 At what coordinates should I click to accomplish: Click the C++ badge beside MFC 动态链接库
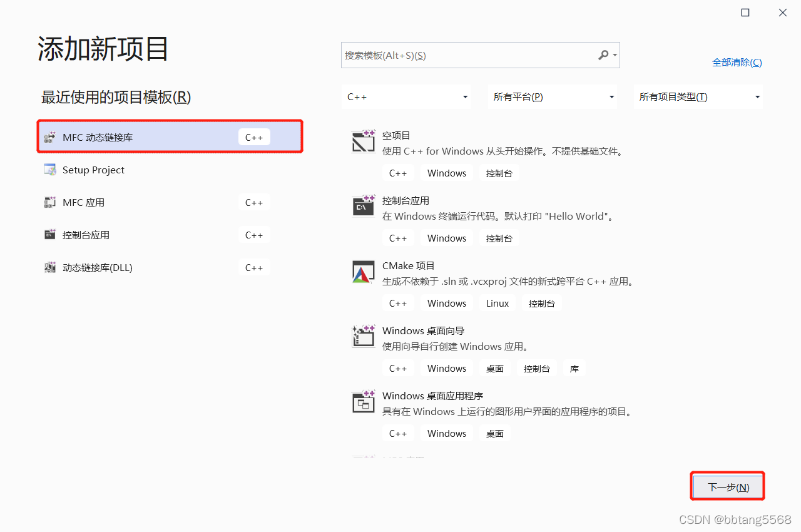click(x=254, y=137)
